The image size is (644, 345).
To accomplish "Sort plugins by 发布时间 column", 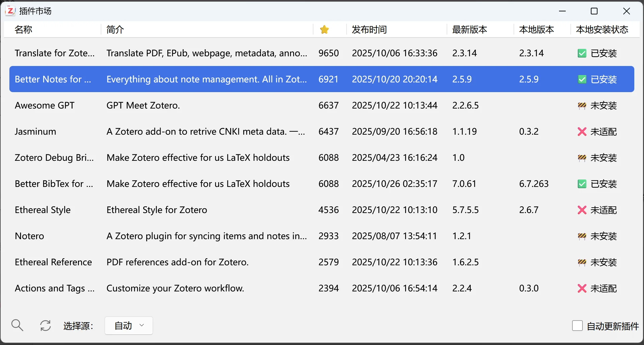I will coord(369,29).
